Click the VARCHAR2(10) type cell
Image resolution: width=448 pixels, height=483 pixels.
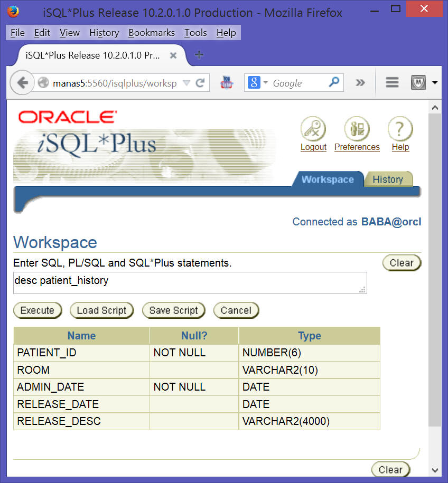(310, 370)
